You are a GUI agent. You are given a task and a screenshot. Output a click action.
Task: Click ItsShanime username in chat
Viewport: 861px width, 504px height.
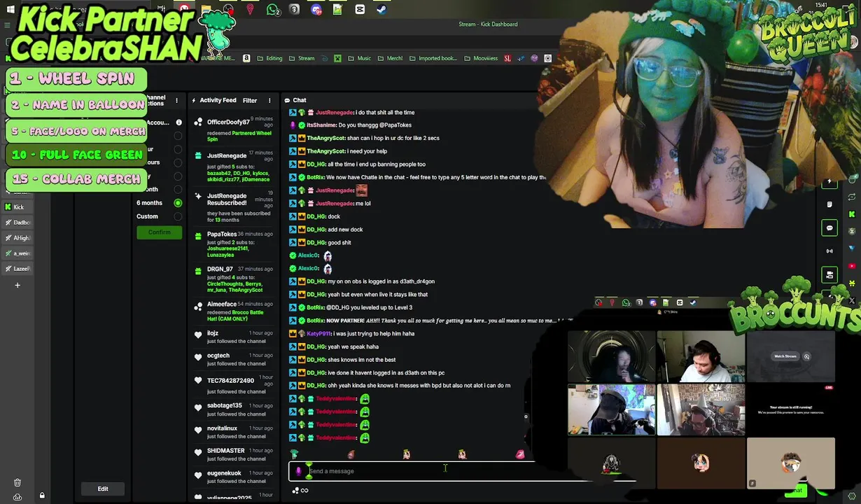[321, 125]
